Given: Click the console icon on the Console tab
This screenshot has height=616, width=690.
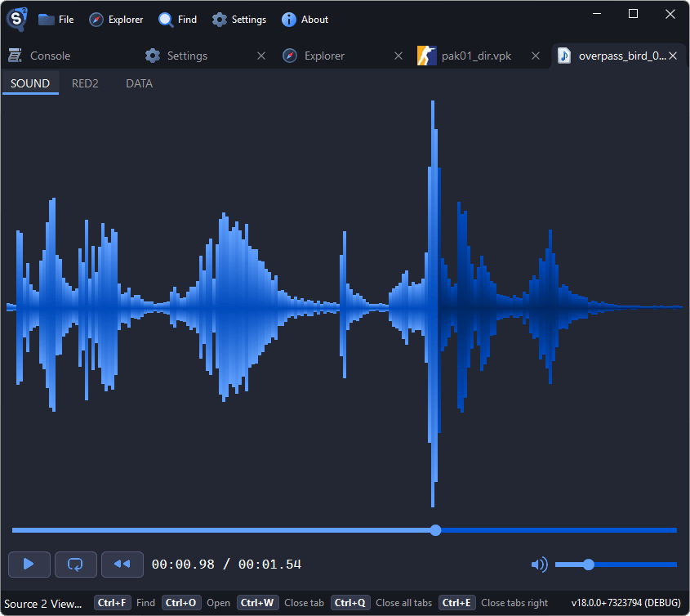Looking at the screenshot, I should 14,56.
